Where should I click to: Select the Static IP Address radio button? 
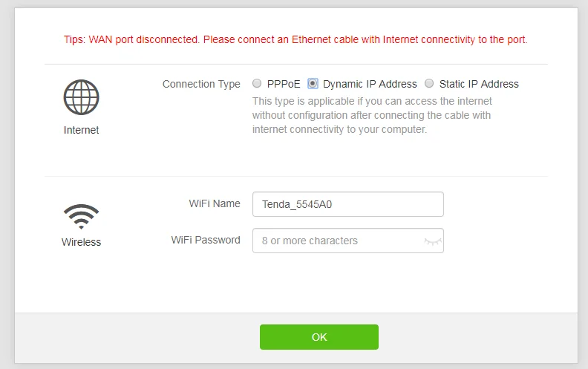(x=429, y=84)
